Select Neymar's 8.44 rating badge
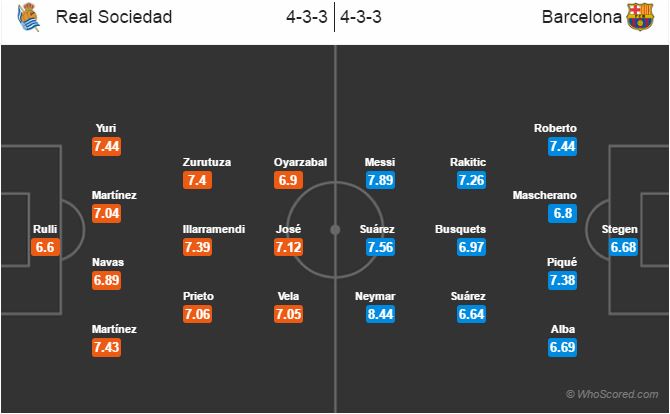This screenshot has width=670, height=414. point(380,314)
